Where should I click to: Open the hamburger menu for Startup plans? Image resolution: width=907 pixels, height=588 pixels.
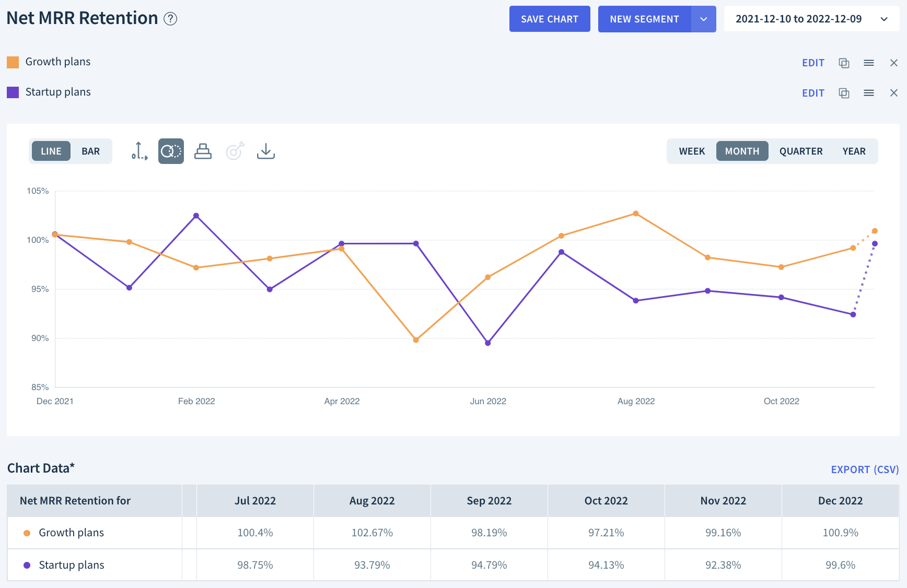[x=868, y=92]
